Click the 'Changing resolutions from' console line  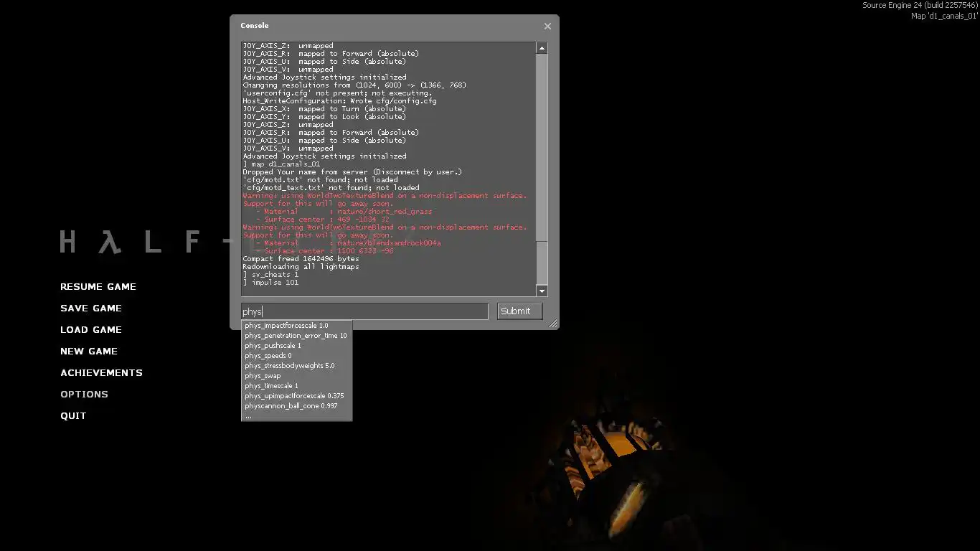[354, 85]
